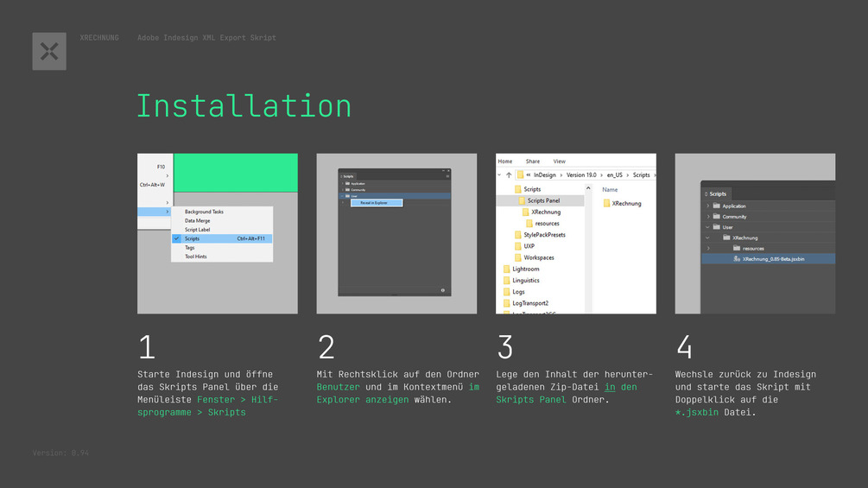868x488 pixels.
Task: Click the X logo icon at top left
Action: tap(49, 52)
